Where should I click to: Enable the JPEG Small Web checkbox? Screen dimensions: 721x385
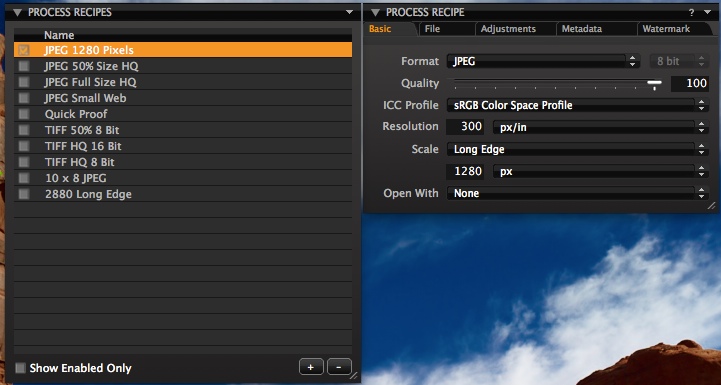click(23, 98)
